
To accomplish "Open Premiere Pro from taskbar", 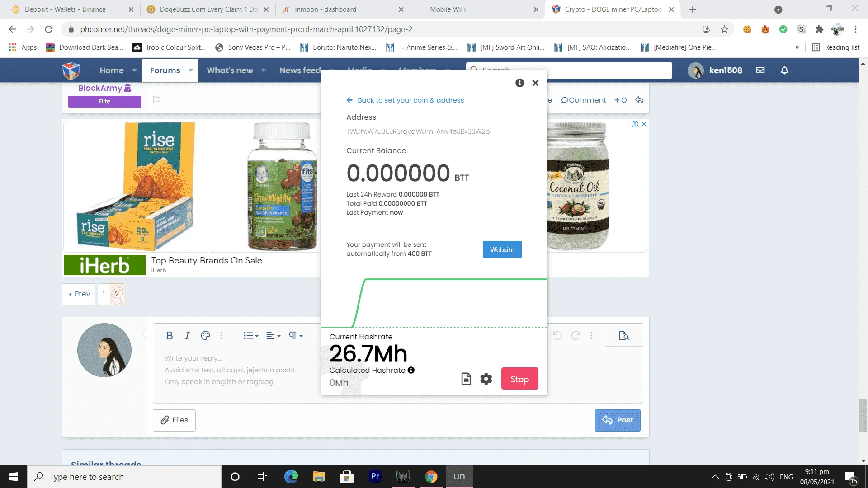I will 375,477.
